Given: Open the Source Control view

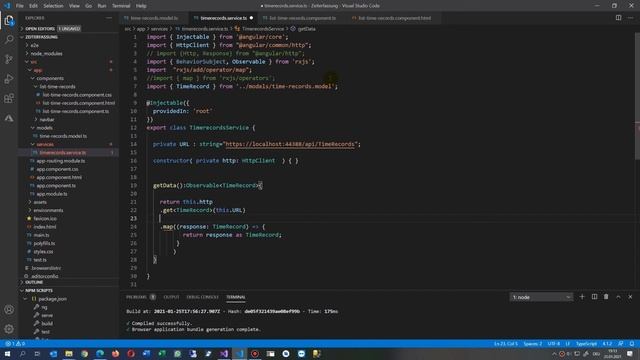Looking at the screenshot, I should click(9, 59).
